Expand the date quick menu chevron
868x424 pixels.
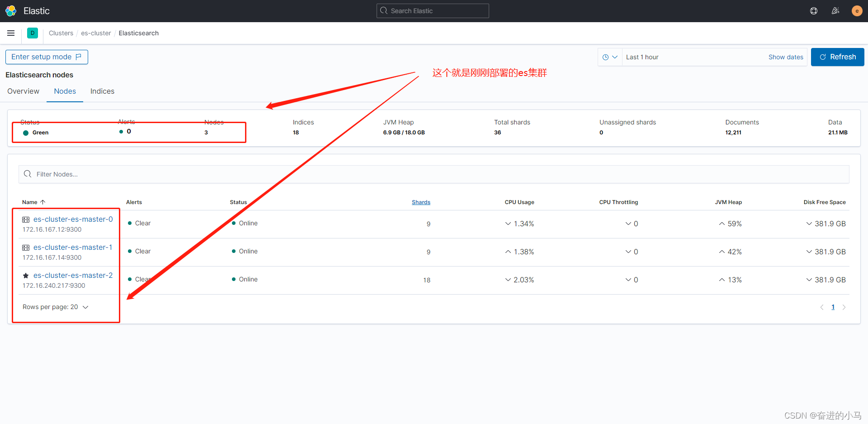click(615, 57)
